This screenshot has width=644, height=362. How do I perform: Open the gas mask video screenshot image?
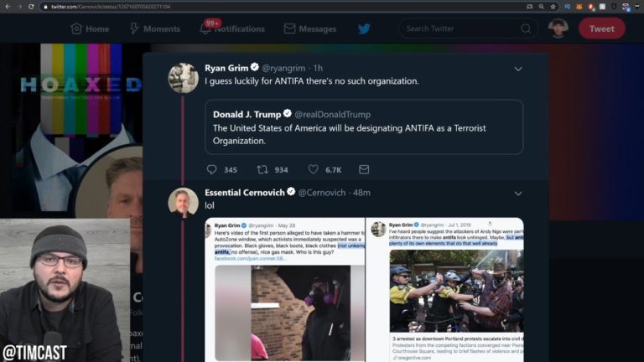point(289,313)
